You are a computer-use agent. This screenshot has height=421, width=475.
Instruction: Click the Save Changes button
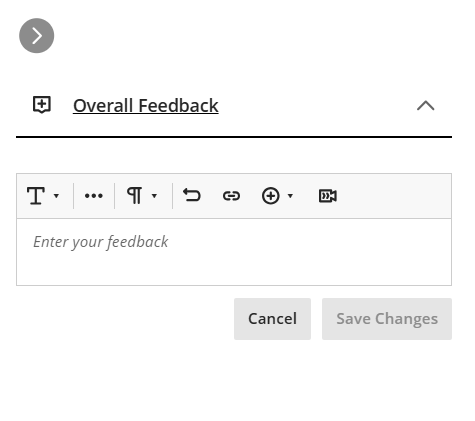point(387,319)
